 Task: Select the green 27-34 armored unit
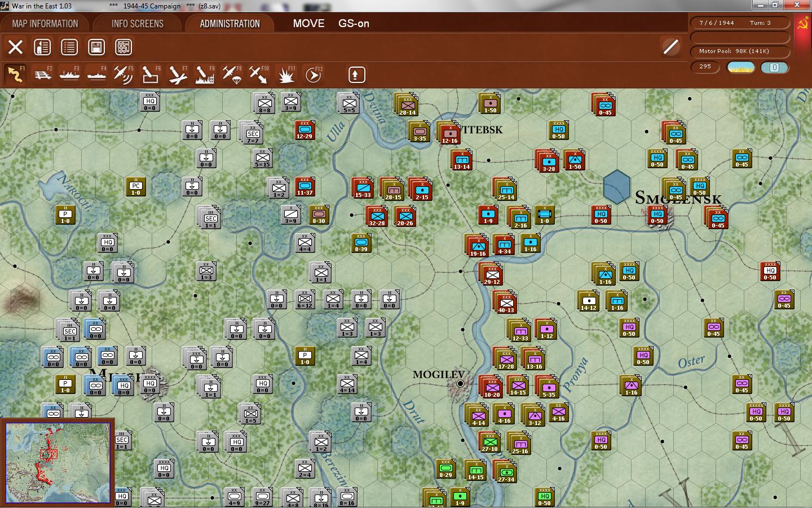pyautogui.click(x=506, y=472)
